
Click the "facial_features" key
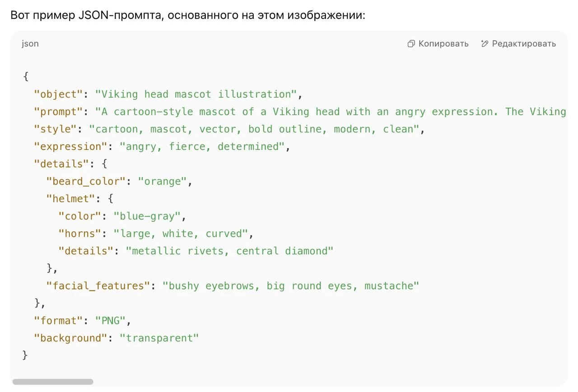pos(98,286)
